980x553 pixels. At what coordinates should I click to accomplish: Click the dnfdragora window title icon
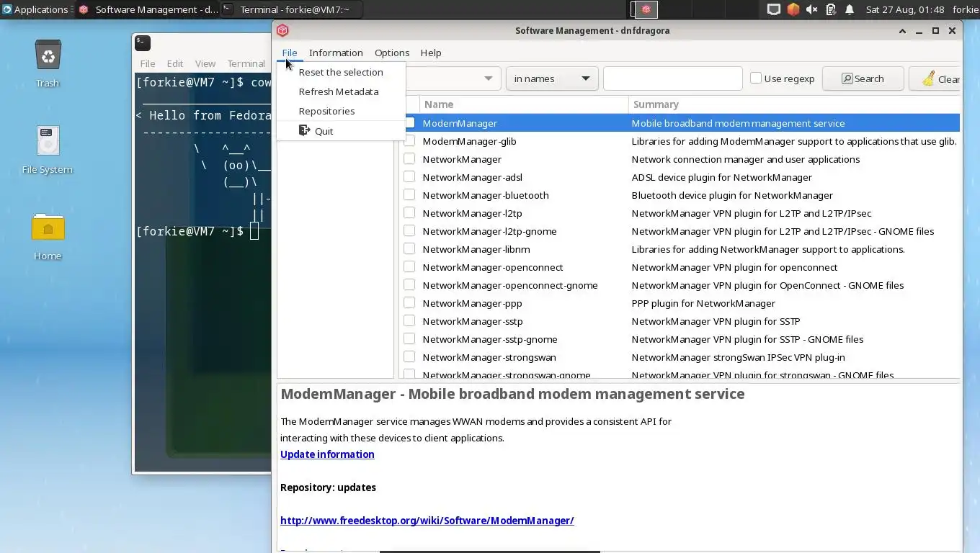(282, 30)
